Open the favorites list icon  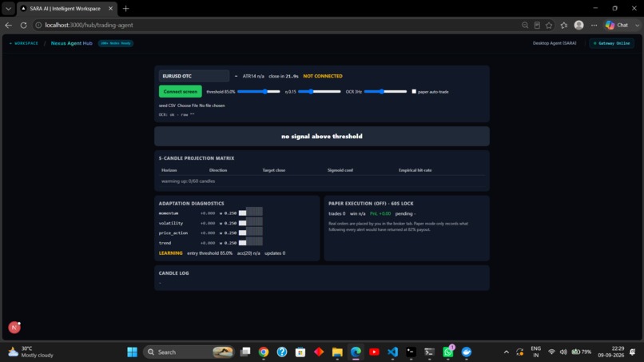pos(564,25)
